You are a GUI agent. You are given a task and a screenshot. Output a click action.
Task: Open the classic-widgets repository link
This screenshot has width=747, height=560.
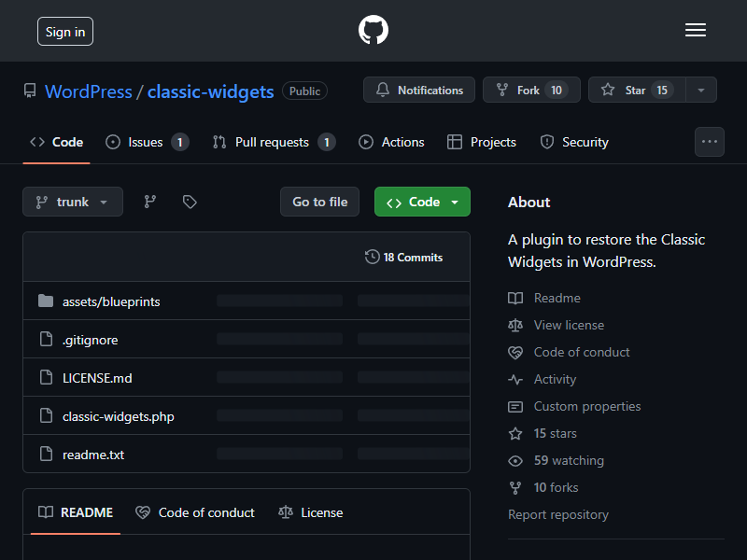coord(211,91)
